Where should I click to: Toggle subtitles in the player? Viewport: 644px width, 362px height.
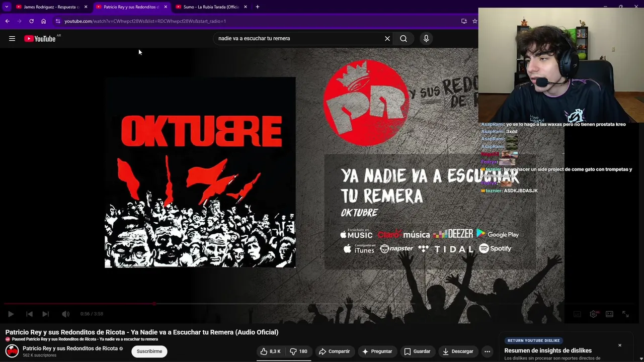coord(577,314)
